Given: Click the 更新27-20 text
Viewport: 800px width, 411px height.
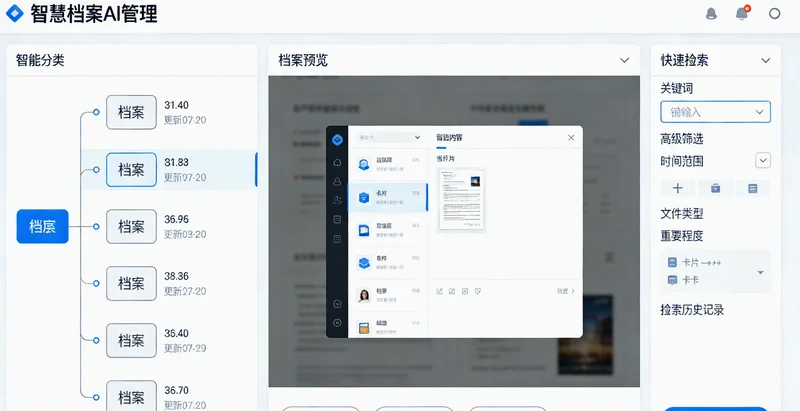Looking at the screenshot, I should (x=185, y=292).
